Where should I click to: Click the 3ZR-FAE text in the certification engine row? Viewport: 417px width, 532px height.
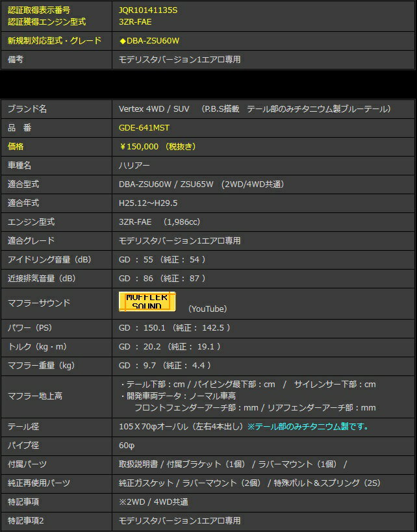(x=135, y=22)
